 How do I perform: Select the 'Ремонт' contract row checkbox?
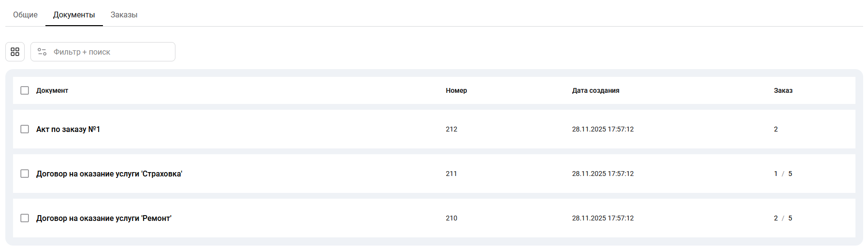point(25,218)
